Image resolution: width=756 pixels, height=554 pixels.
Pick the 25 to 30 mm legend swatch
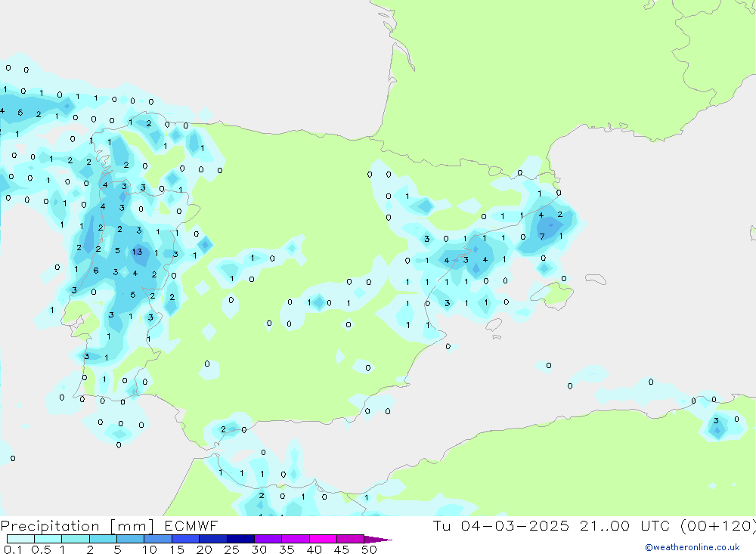(x=240, y=539)
